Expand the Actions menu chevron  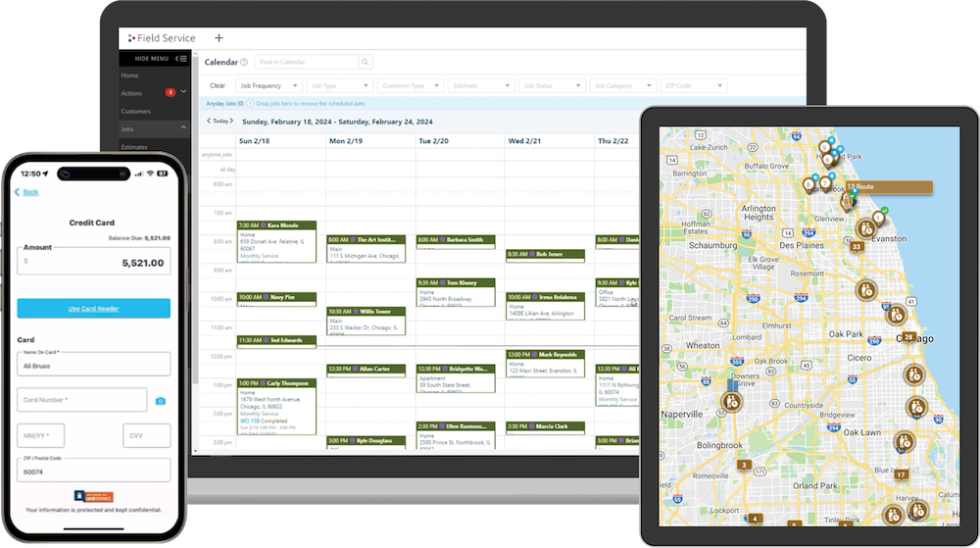tap(183, 91)
